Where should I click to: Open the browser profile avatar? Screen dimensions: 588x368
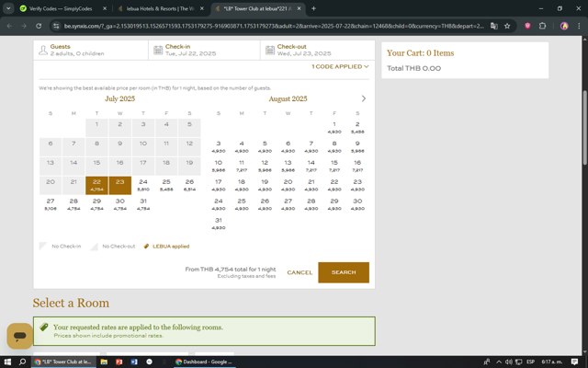click(564, 26)
